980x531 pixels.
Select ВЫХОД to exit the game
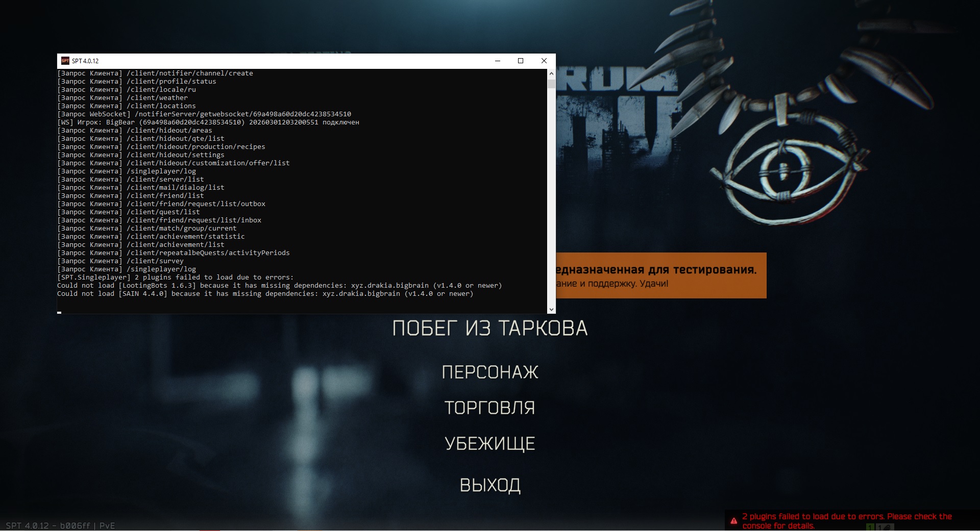(x=490, y=485)
